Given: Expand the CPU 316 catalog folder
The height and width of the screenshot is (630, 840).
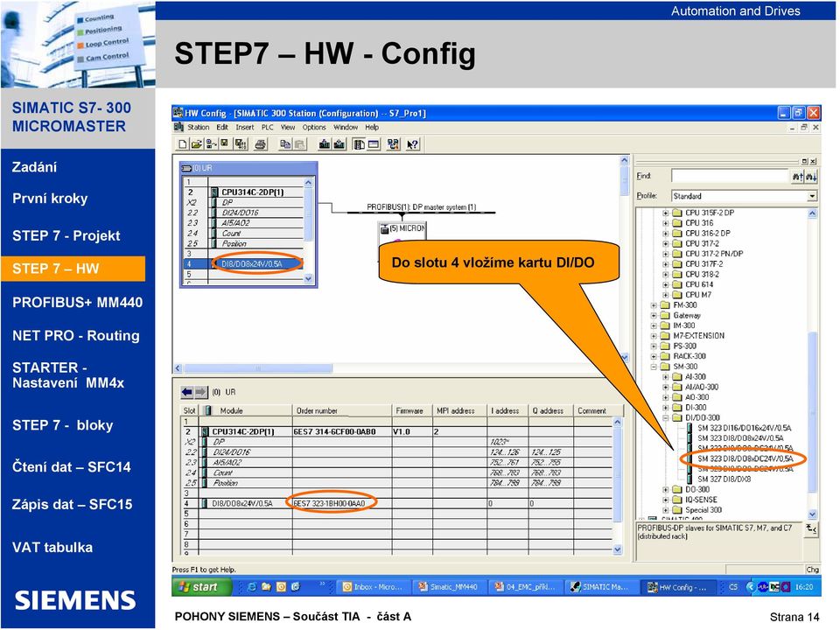Looking at the screenshot, I should (x=666, y=223).
